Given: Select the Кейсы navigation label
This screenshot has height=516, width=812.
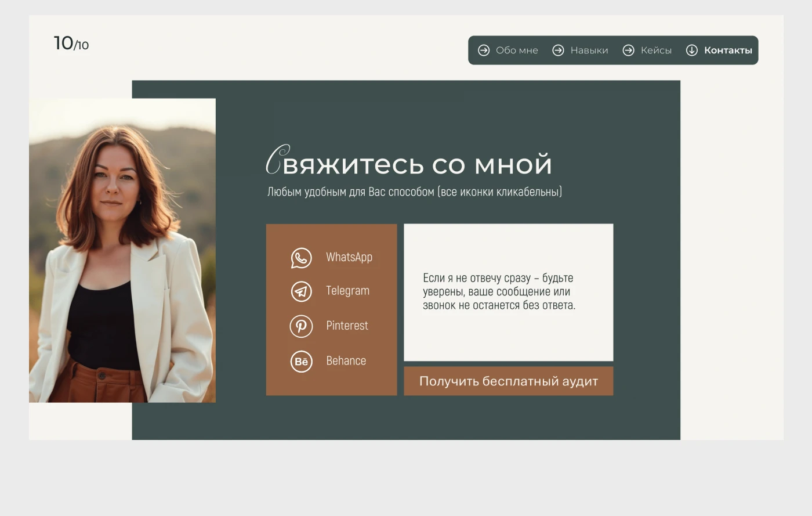Looking at the screenshot, I should tap(656, 50).
